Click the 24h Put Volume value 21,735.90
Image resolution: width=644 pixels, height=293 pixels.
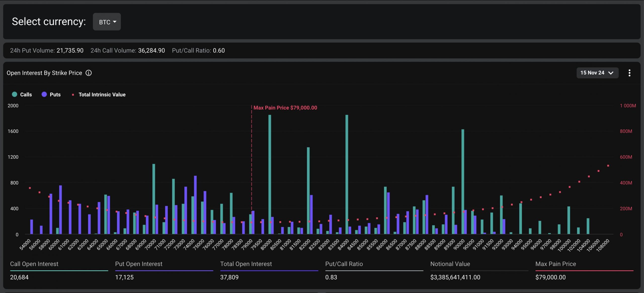(70, 51)
